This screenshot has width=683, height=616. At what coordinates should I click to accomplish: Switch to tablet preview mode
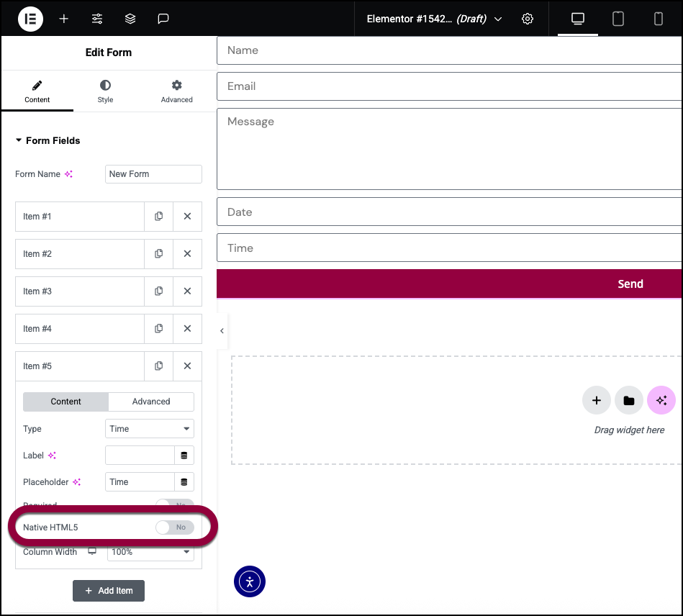(x=618, y=19)
